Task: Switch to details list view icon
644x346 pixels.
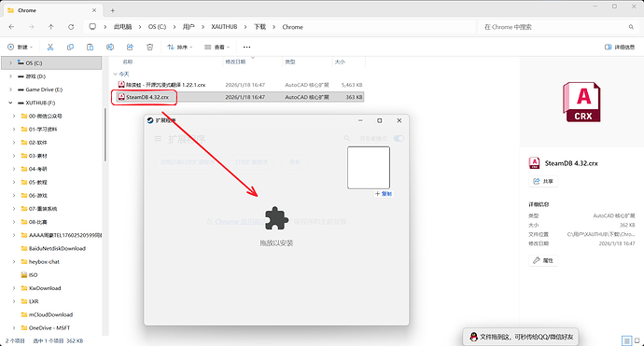Action: [x=627, y=340]
